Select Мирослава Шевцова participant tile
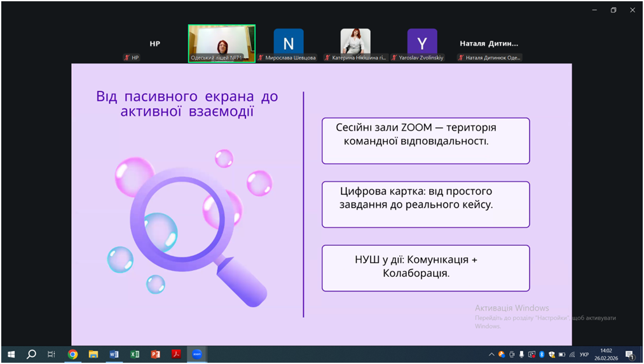644x364 pixels. pyautogui.click(x=289, y=43)
